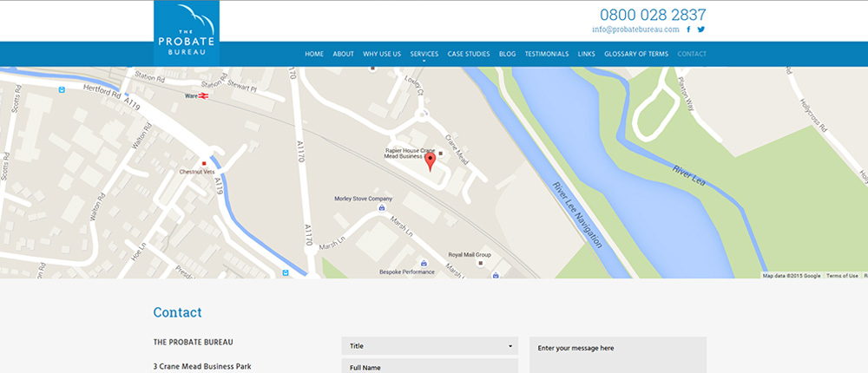868x373 pixels.
Task: Click the Probate Bureau logo
Action: click(x=187, y=33)
